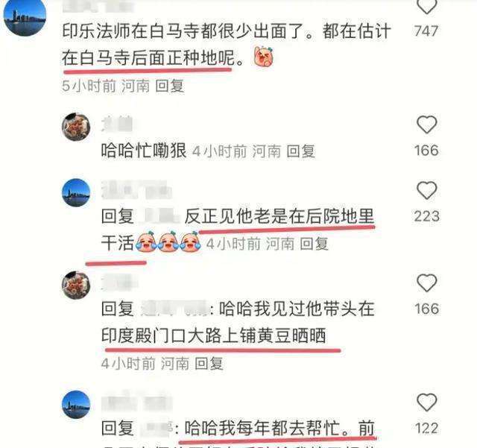Image resolution: width=477 pixels, height=448 pixels.
Task: Like the 哈哈忙嘞狠 comment
Action: click(x=426, y=124)
